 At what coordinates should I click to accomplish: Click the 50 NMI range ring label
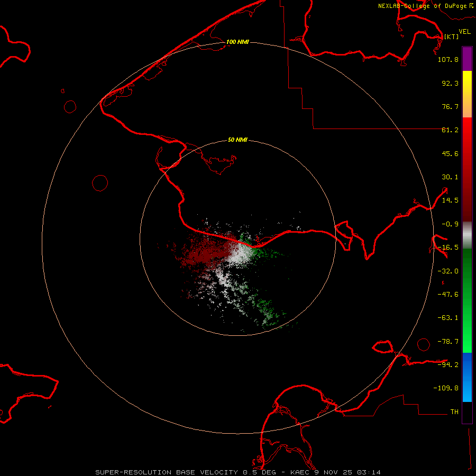coord(237,140)
